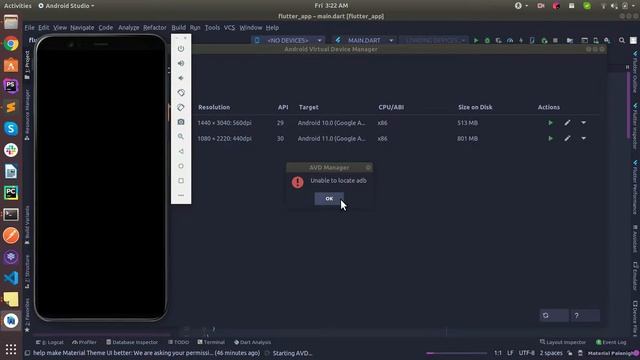Open the Terminal app from the dock
Viewport: 640px width, 360px height.
(x=11, y=214)
